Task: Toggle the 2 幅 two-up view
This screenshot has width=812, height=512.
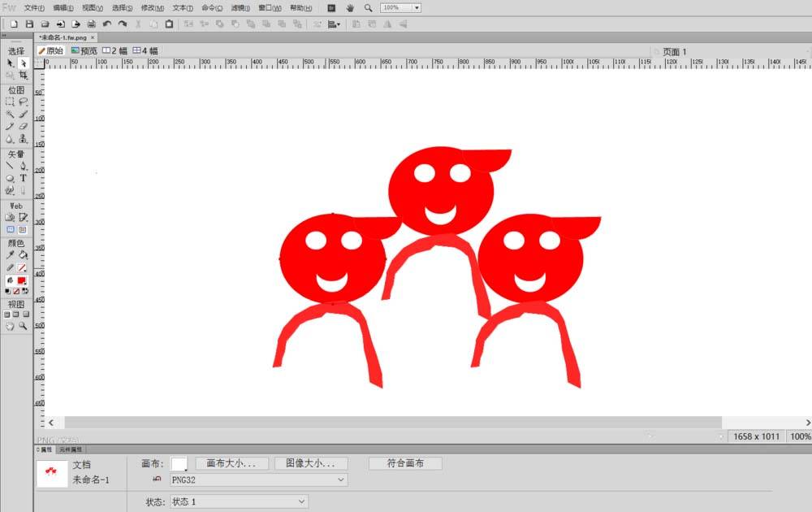Action: click(114, 50)
